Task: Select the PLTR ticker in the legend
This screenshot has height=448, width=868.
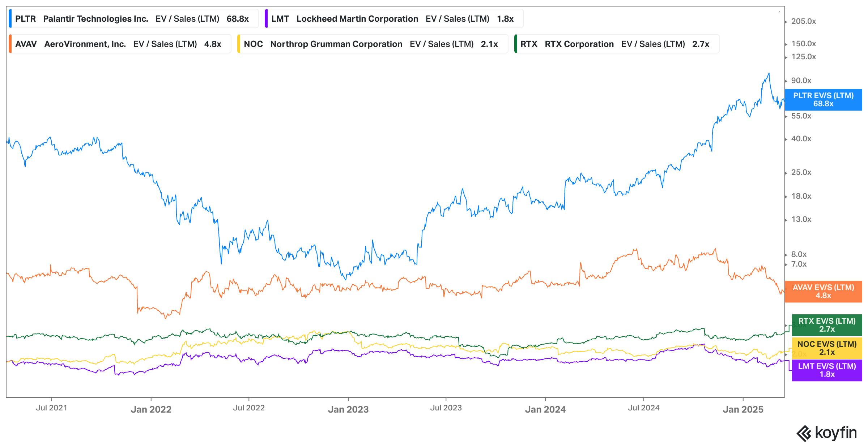Action: click(x=25, y=19)
